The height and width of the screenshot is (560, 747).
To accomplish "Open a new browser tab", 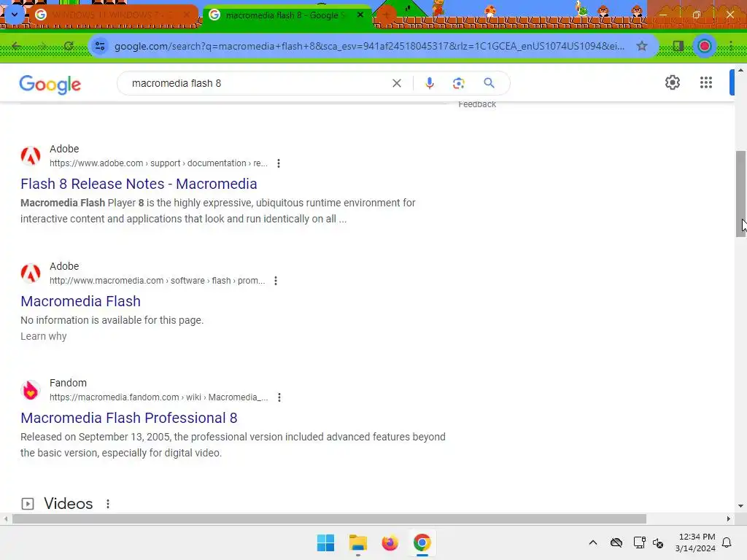I will 387,15.
